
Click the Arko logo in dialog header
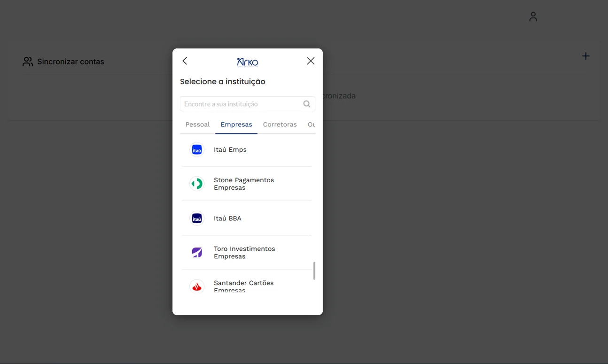tap(248, 62)
